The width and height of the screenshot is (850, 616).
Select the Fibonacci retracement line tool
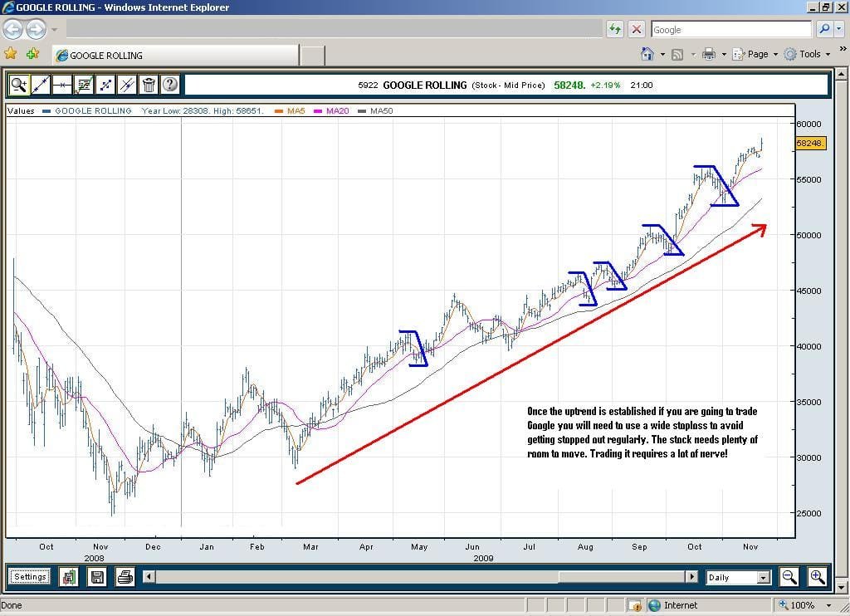click(x=105, y=85)
